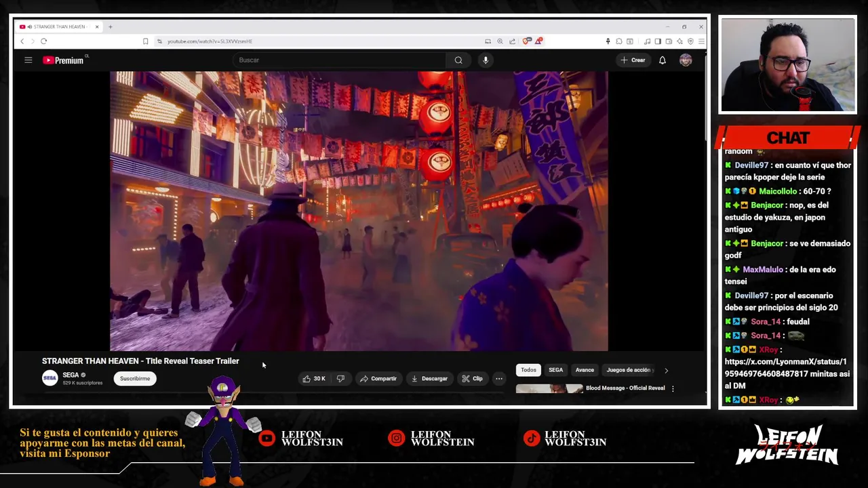Dislike the video

click(x=340, y=379)
